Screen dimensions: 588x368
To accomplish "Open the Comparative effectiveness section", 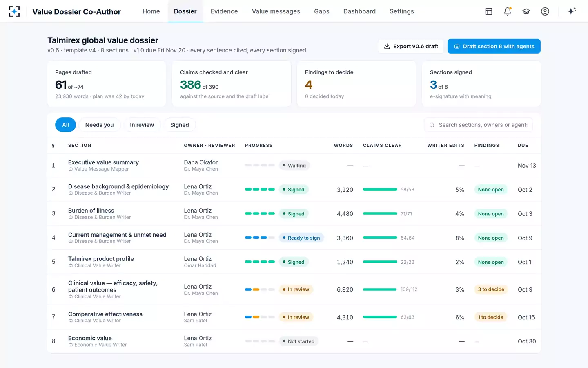I will point(105,314).
